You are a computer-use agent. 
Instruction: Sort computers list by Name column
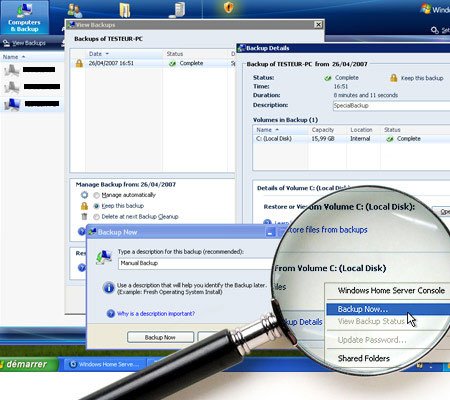[14, 57]
